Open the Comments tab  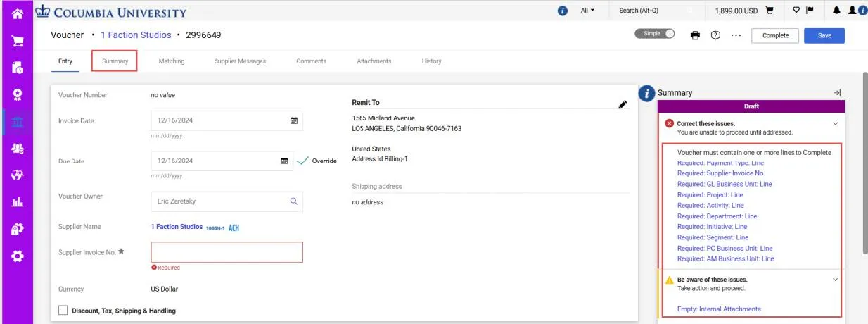[312, 61]
